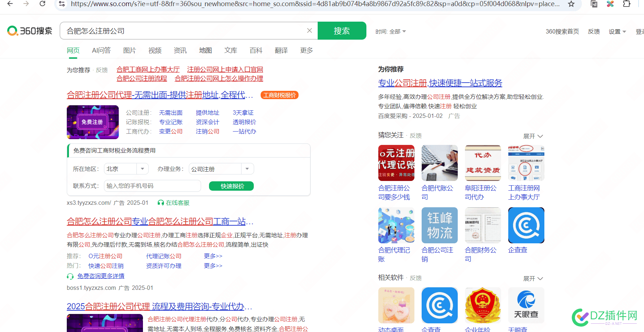Switch to the 网页 tab

click(x=73, y=50)
